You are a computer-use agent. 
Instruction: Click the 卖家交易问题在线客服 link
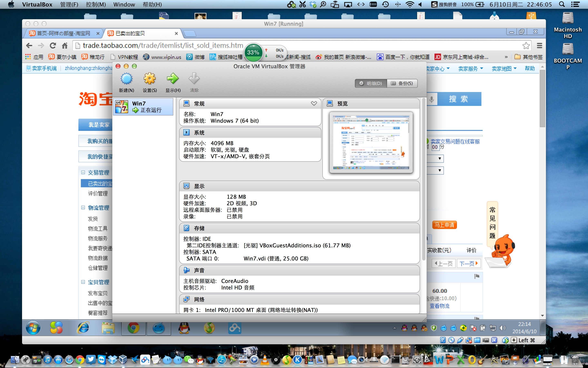455,141
